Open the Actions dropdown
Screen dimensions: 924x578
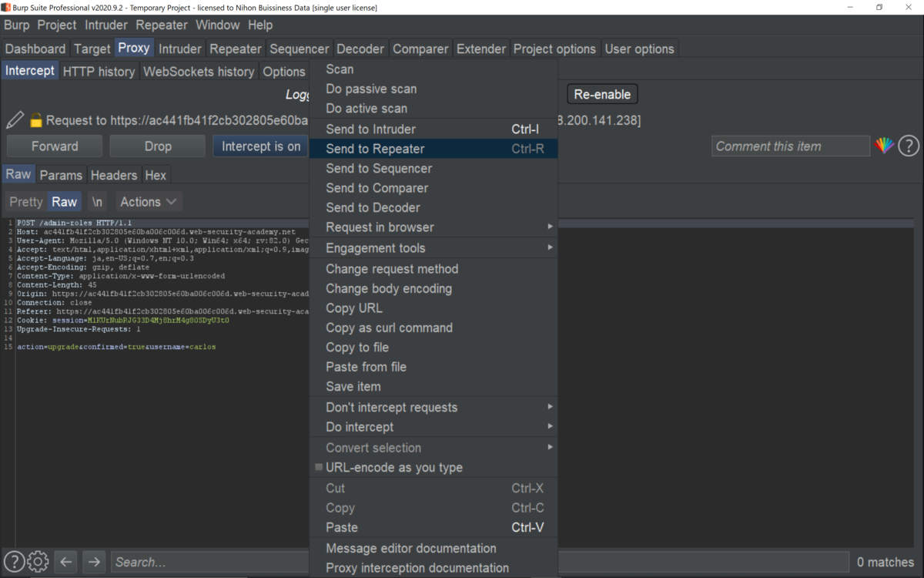point(149,202)
